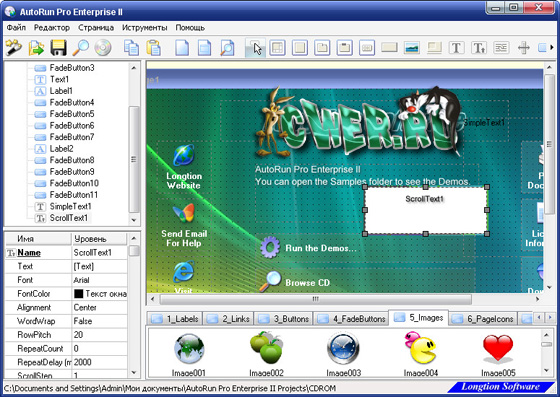
Task: Open the wizard wand tool
Action: coord(14,48)
